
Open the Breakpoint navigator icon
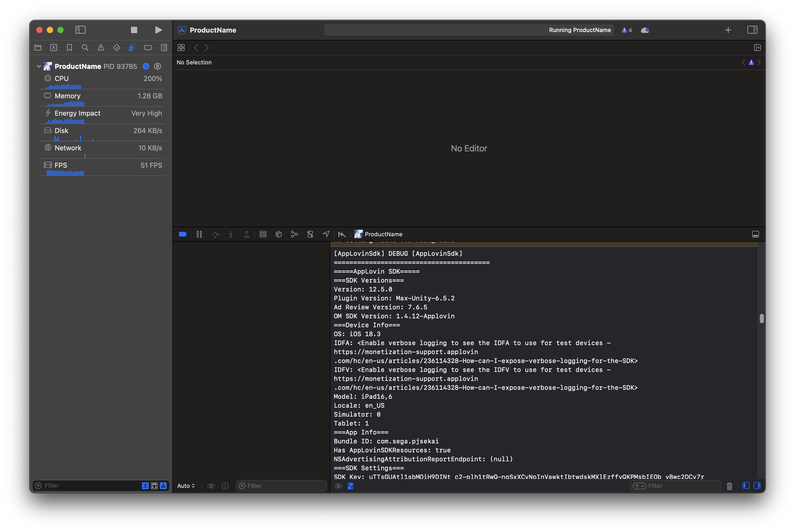[x=148, y=48]
